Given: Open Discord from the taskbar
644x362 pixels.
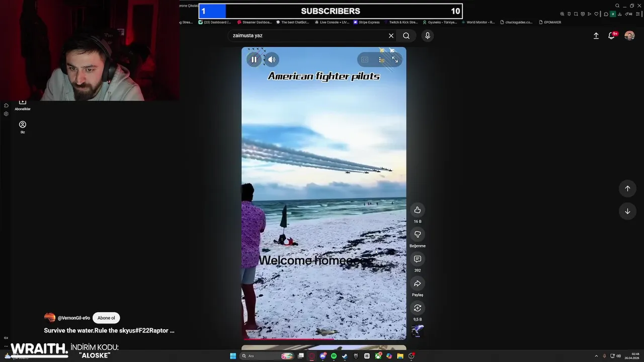Looking at the screenshot, I should point(323,356).
